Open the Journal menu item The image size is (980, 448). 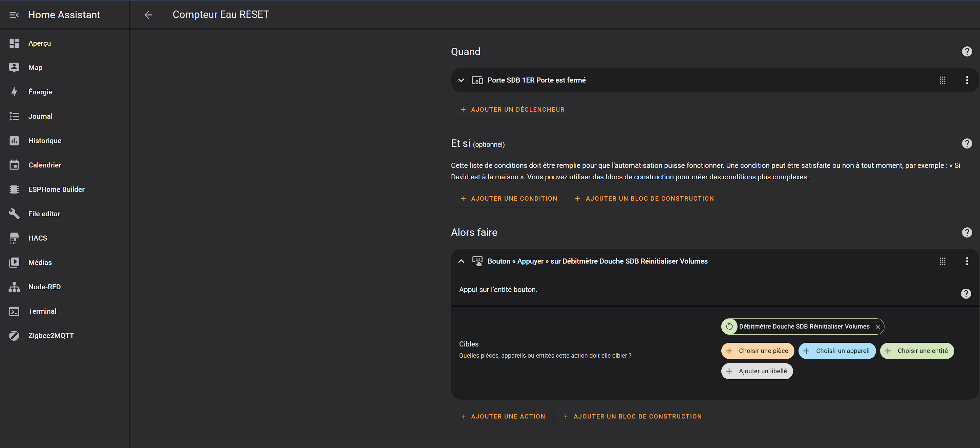pos(65,116)
